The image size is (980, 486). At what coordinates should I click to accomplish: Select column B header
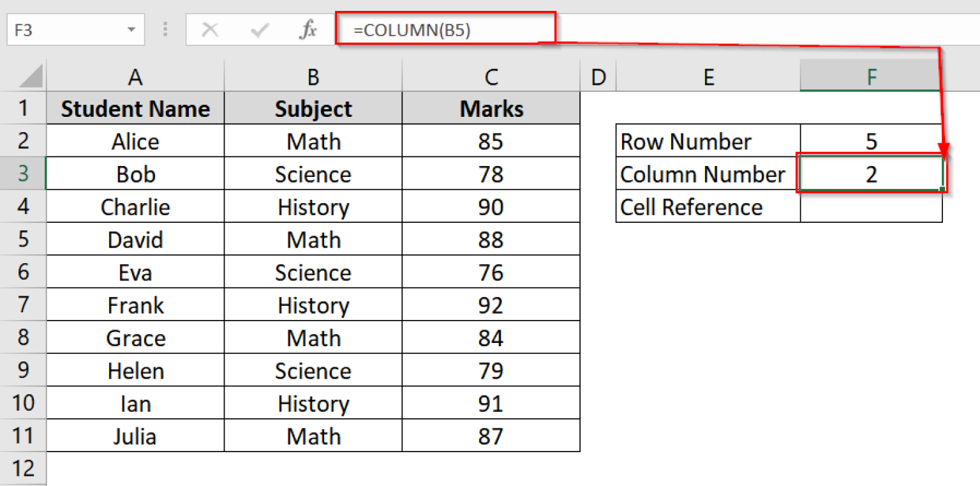(313, 76)
